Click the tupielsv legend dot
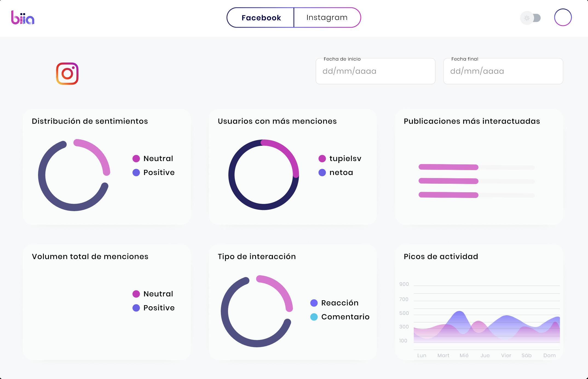 (x=322, y=159)
